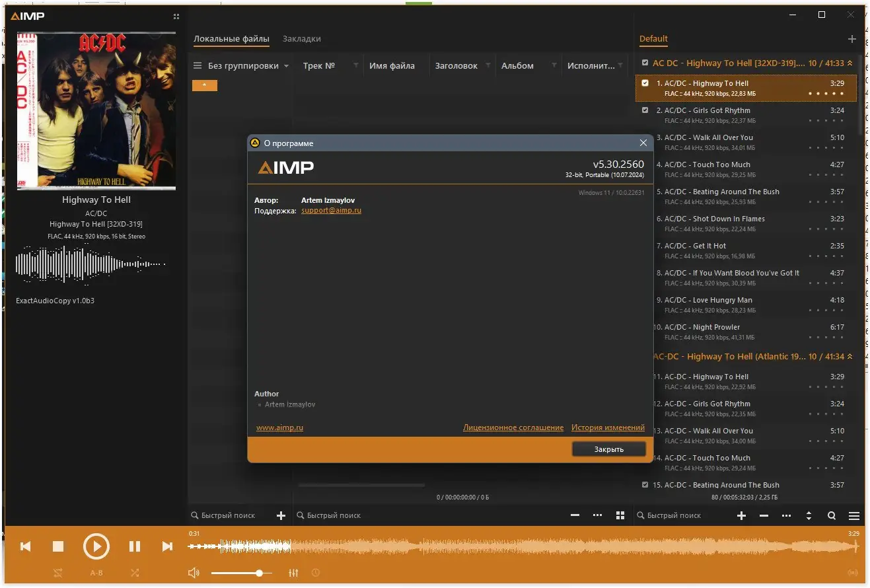Toggle the AC DC [32XD-319] group checkbox
This screenshot has width=870, height=588.
(x=645, y=63)
